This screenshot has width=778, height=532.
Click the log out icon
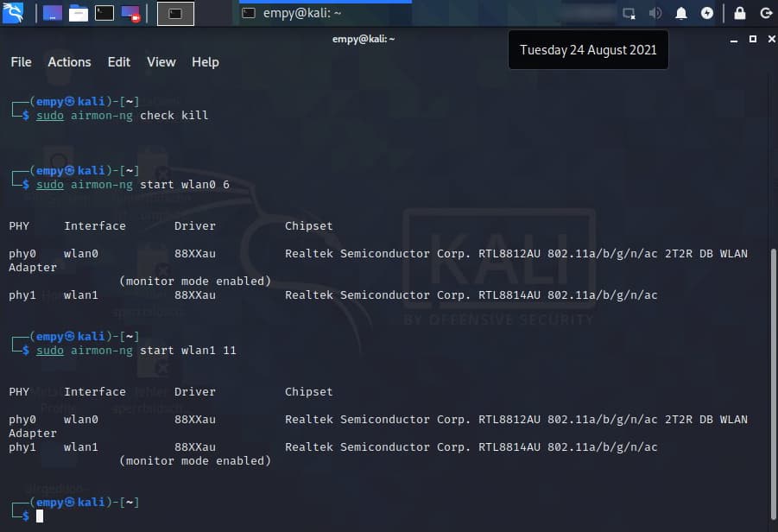pyautogui.click(x=766, y=13)
